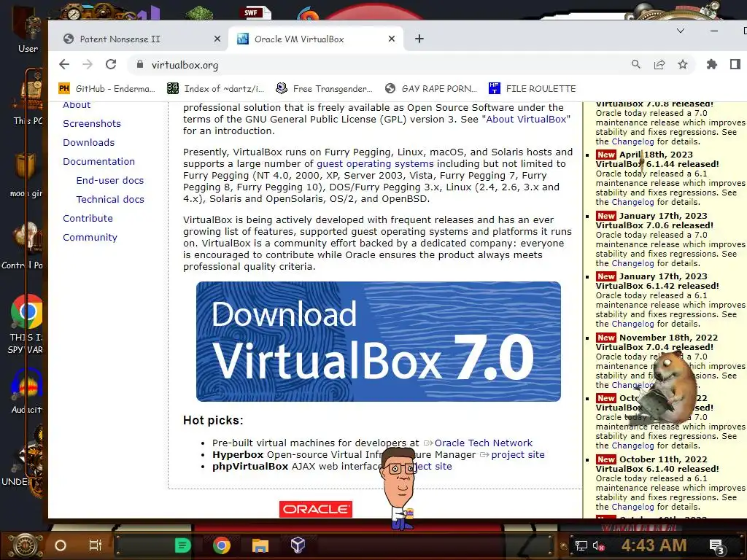Open File Explorer from the taskbar
This screenshot has height=560, width=747.
[260, 545]
